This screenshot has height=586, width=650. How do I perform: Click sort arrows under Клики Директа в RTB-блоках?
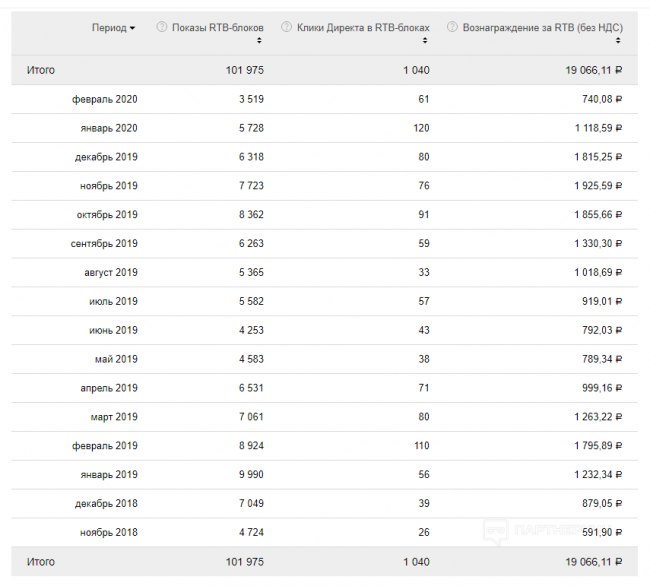[x=425, y=41]
